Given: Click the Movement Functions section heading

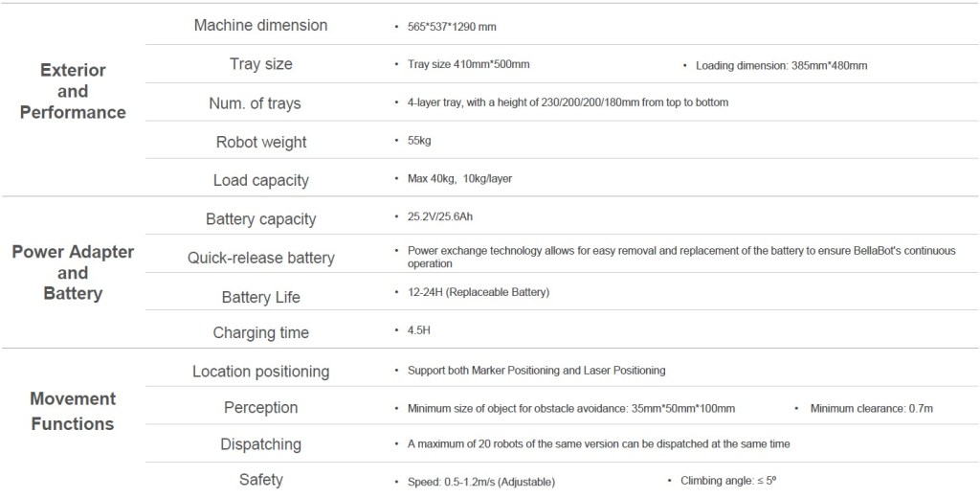Looking at the screenshot, I should coord(73,411).
